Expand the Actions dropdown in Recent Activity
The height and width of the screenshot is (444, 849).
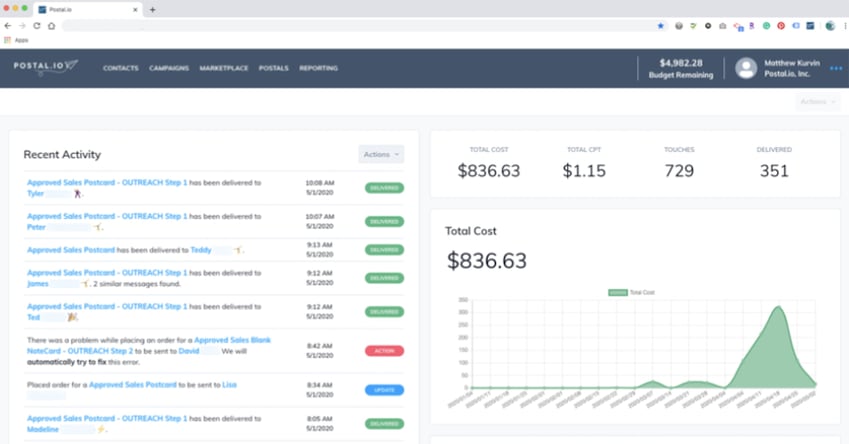381,154
